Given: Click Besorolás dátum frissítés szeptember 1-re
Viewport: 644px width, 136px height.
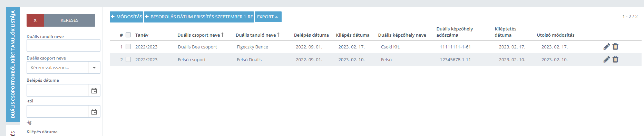Looking at the screenshot, I should [x=199, y=17].
